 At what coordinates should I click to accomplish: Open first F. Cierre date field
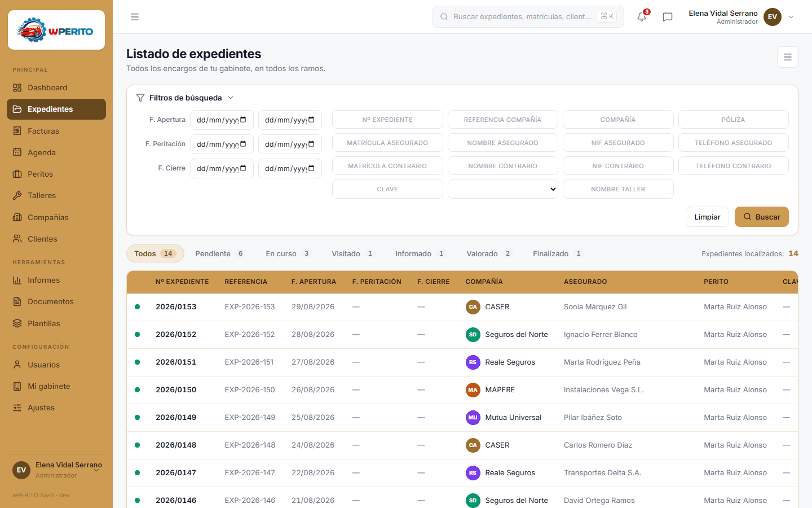coord(222,168)
